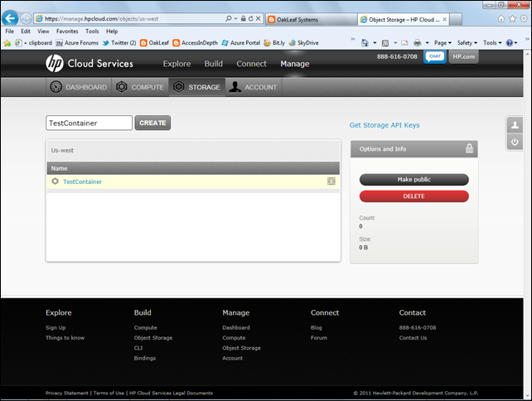This screenshot has height=401, width=532.
Task: Click the Dashboard gauge icon
Action: point(56,87)
